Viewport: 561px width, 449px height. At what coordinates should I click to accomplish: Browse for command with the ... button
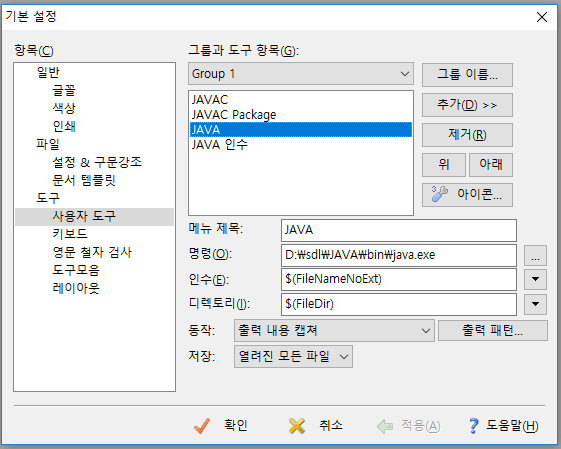point(535,255)
